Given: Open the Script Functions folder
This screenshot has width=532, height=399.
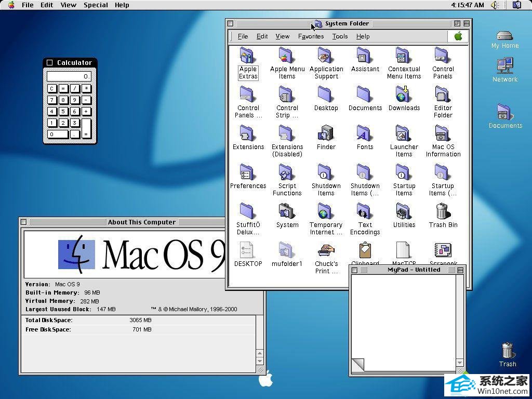Looking at the screenshot, I should 287,173.
